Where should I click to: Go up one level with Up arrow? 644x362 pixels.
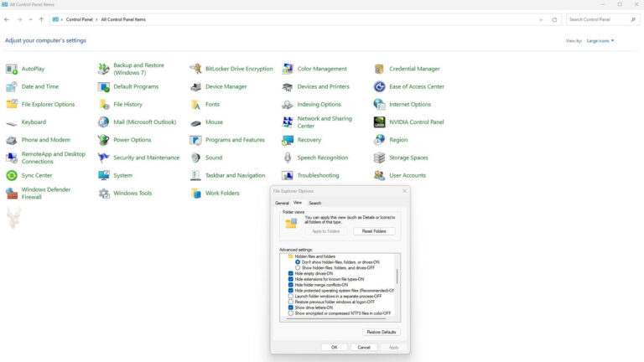41,20
